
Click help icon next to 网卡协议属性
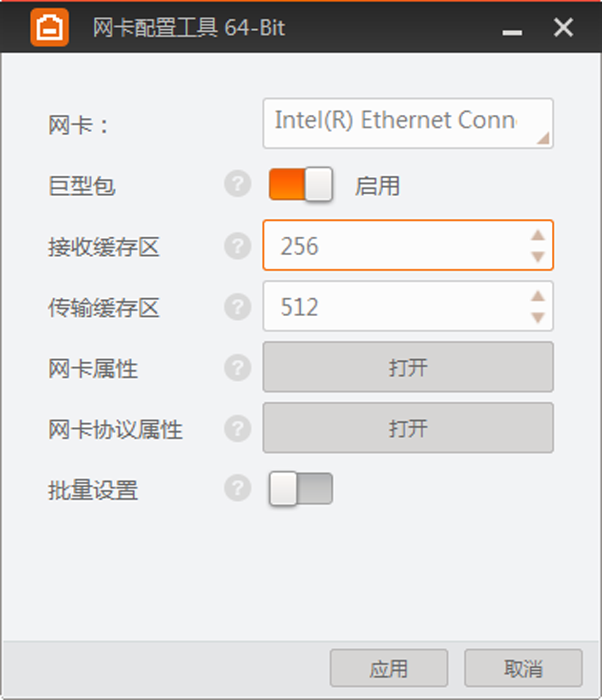coord(237,428)
